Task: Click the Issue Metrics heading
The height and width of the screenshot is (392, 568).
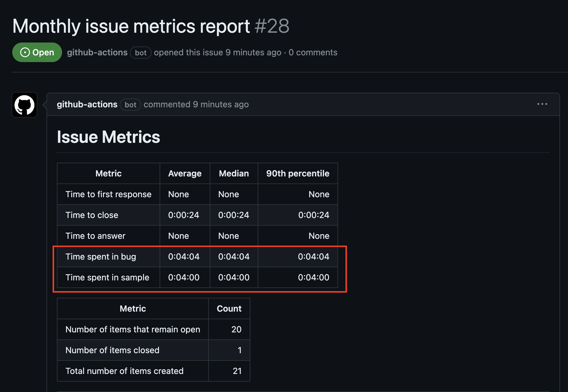Action: [108, 137]
